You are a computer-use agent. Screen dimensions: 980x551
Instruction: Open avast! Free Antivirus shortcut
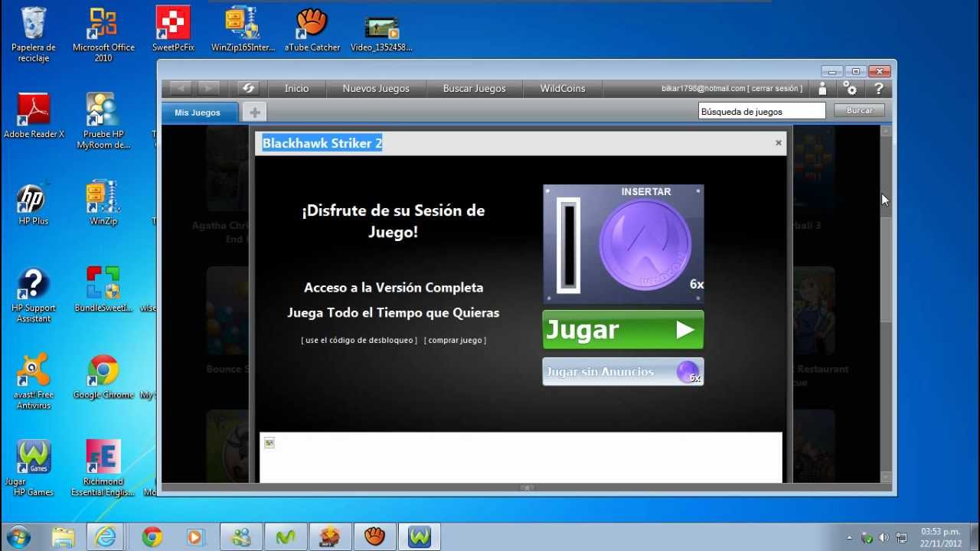tap(34, 381)
